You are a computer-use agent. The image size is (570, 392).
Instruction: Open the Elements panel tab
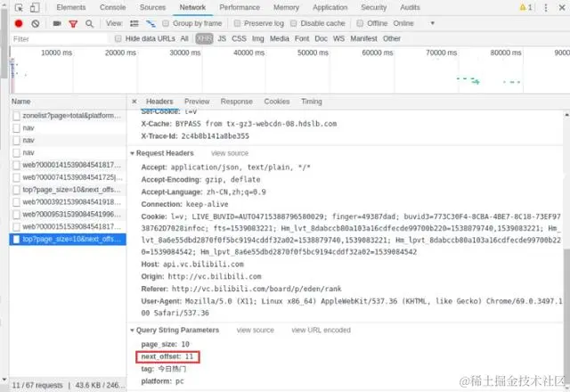71,7
